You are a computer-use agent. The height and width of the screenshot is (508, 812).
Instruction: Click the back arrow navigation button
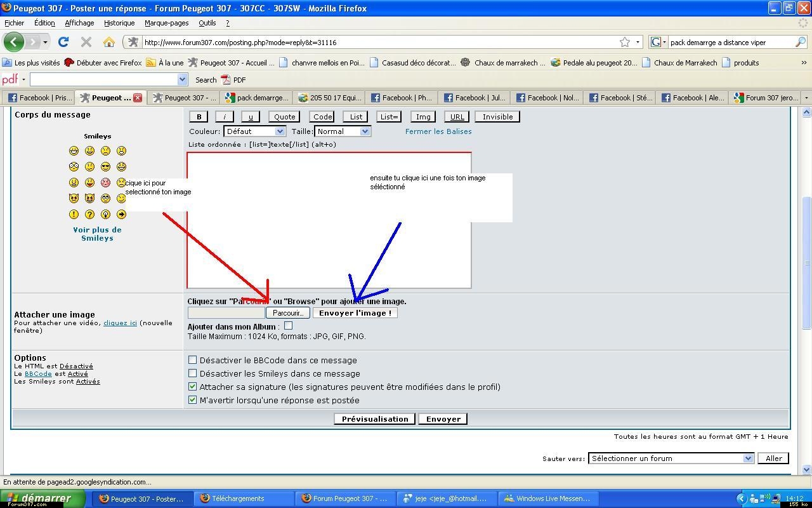[13, 42]
